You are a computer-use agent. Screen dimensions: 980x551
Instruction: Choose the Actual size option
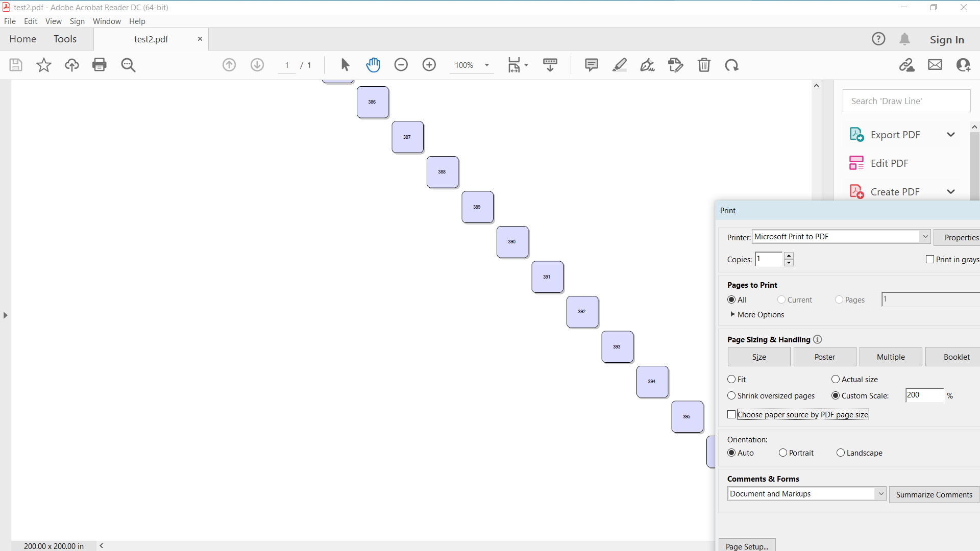[836, 380]
